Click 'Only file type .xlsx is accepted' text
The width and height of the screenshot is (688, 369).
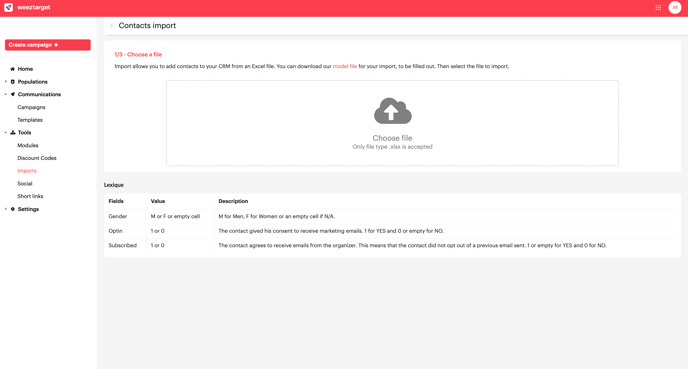[x=392, y=147]
